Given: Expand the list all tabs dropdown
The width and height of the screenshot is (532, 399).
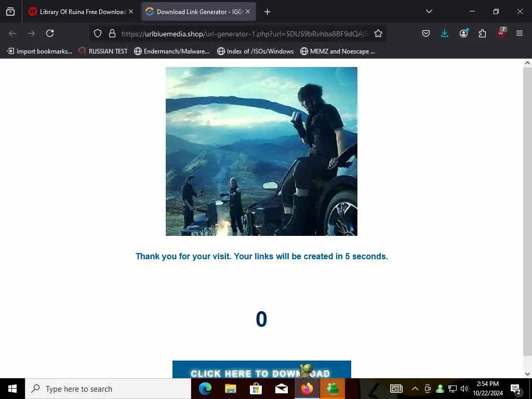Looking at the screenshot, I should [429, 11].
